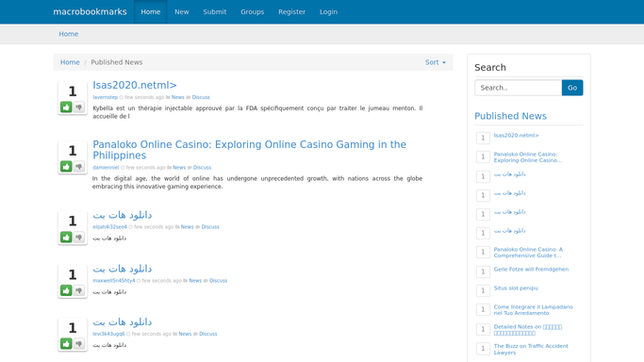
Task: Open the Published News sidebar heading
Action: point(510,116)
